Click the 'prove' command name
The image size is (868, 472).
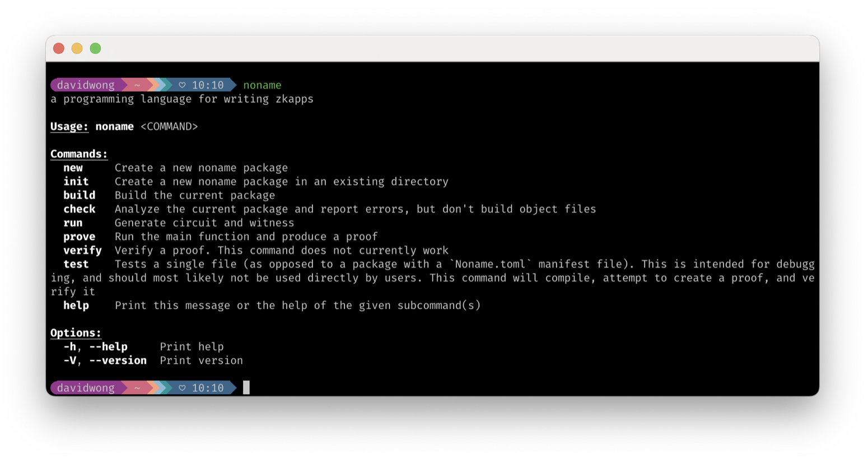(80, 237)
